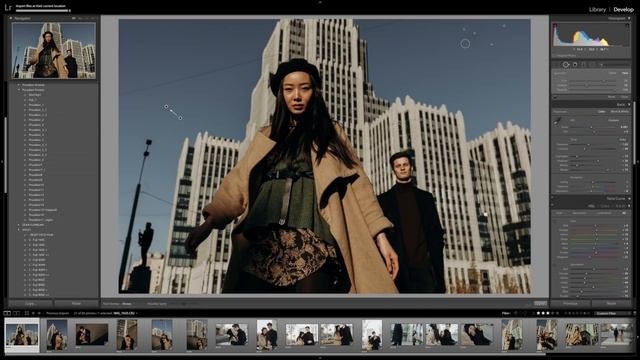
Task: Click the Tint slider handle
Action: pyautogui.click(x=594, y=132)
